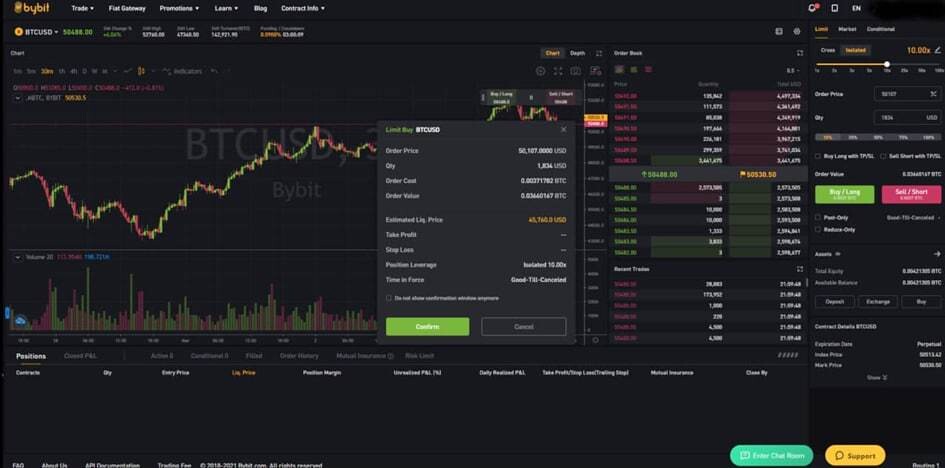Cancel the Limit Buy order dialog
The width and height of the screenshot is (945, 468).
tap(524, 326)
